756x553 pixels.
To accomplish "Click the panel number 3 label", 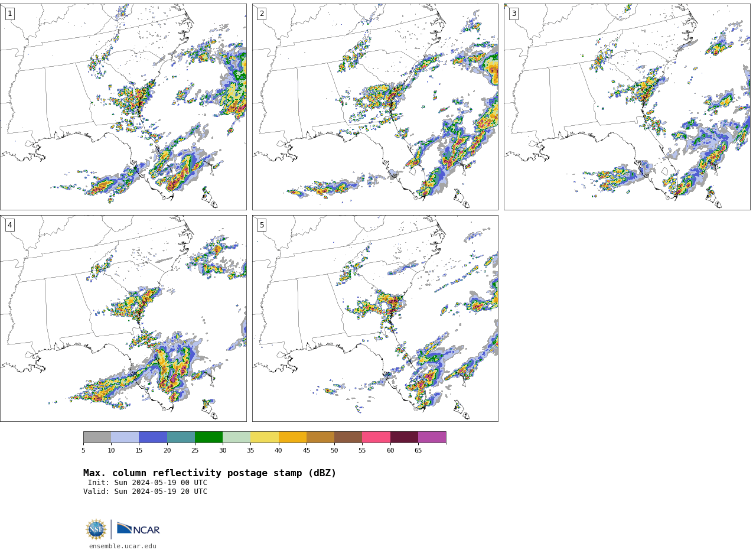I will [513, 14].
